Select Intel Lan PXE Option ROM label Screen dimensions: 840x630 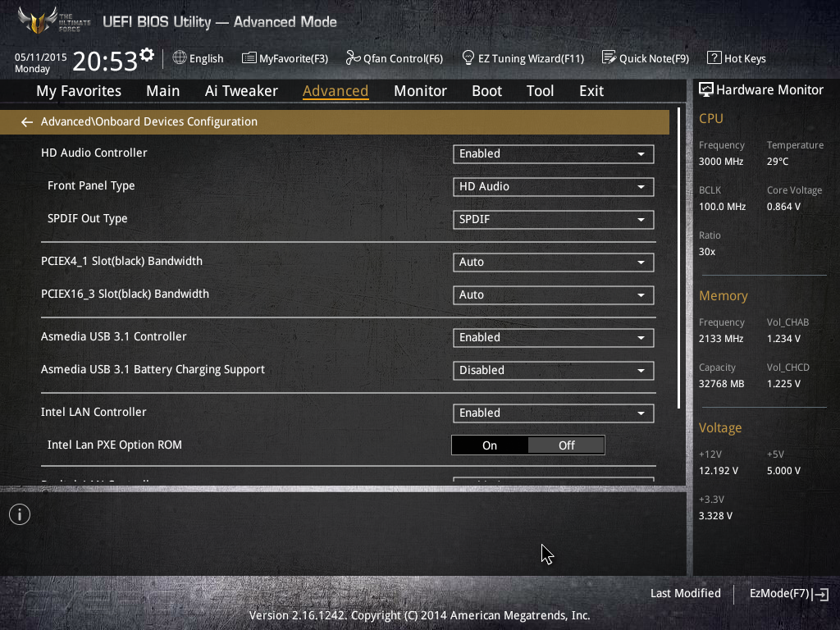click(115, 445)
